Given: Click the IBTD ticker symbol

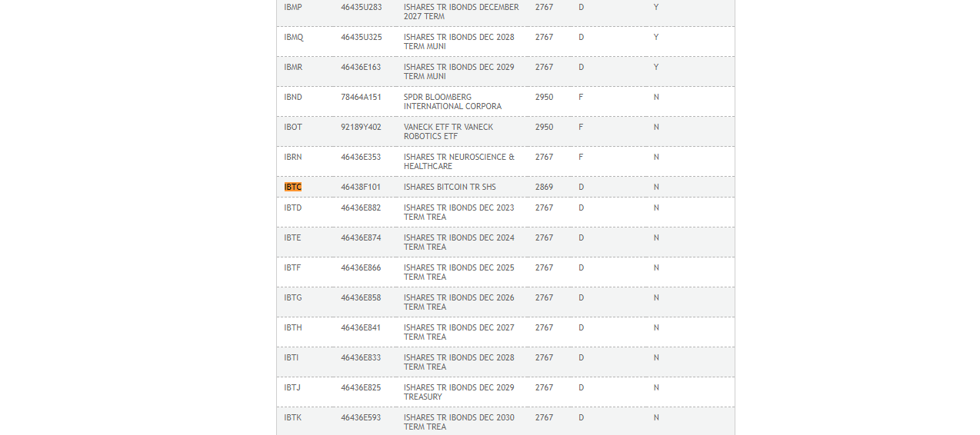Looking at the screenshot, I should tap(293, 208).
